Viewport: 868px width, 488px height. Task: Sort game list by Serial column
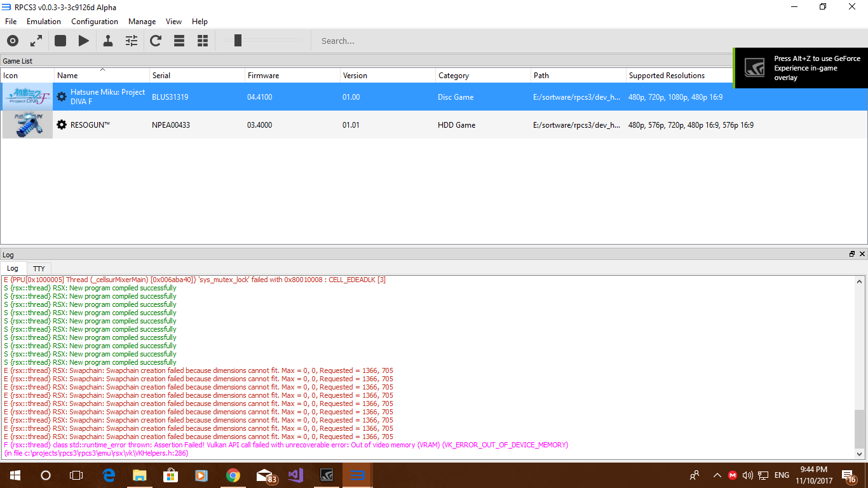click(x=197, y=75)
